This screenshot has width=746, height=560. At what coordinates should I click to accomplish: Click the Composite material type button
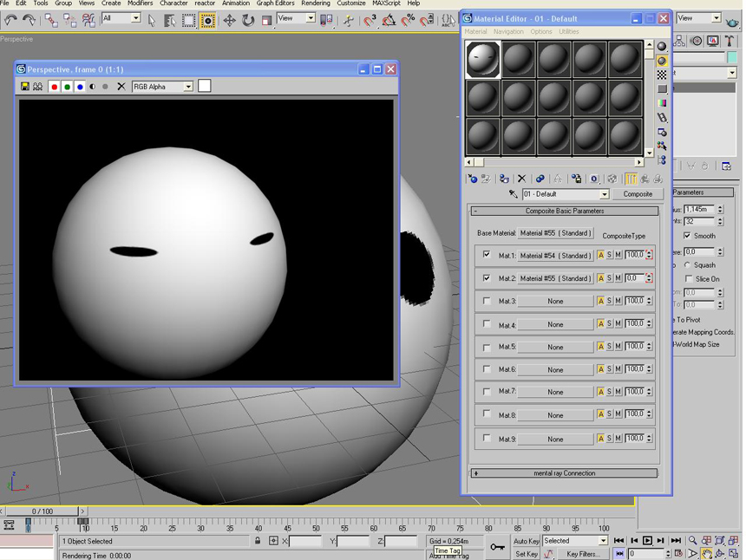638,194
